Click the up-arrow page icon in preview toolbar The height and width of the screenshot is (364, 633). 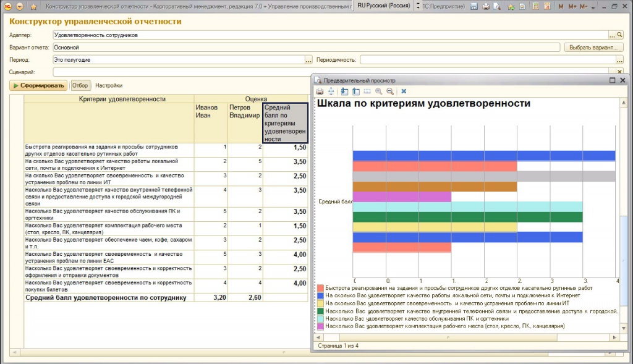pos(355,91)
